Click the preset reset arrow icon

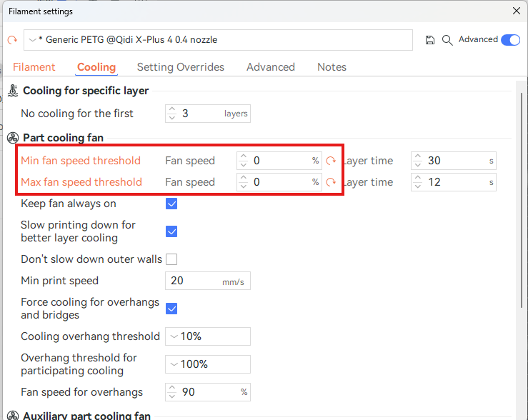[12, 40]
